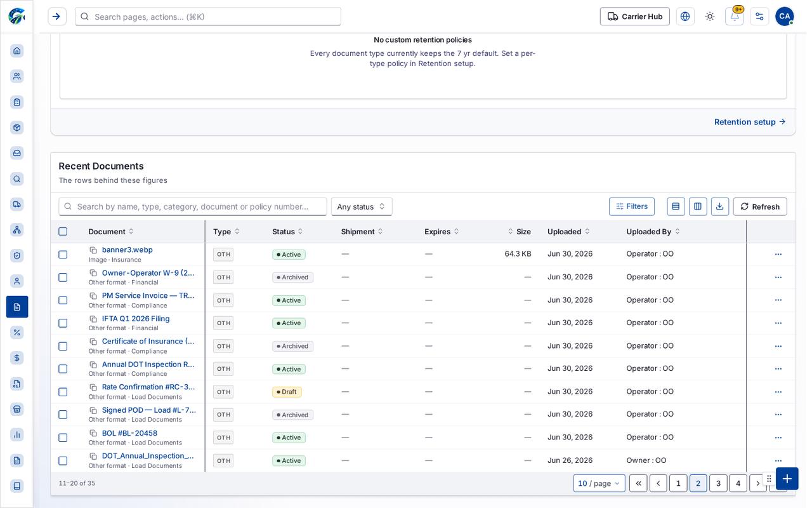The height and width of the screenshot is (508, 812).
Task: Click the notifications bell icon
Action: pos(735,17)
